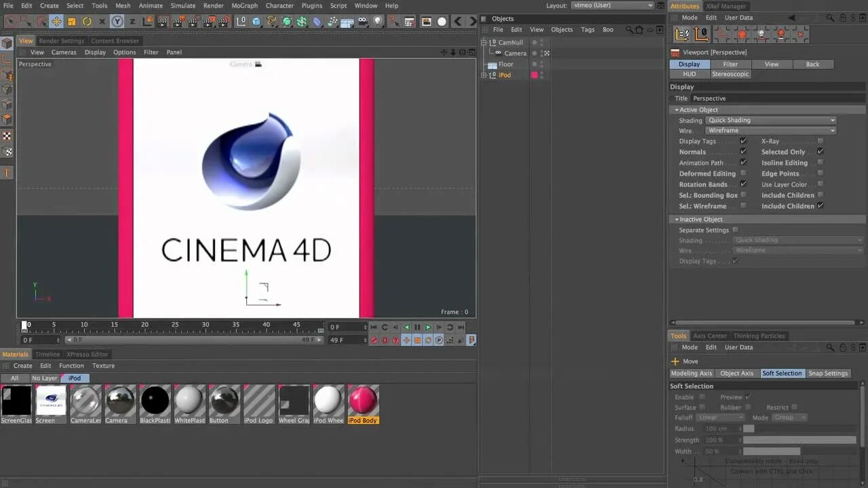Image resolution: width=868 pixels, height=488 pixels.
Task: Toggle the X axis lock icon
Action: point(102,22)
